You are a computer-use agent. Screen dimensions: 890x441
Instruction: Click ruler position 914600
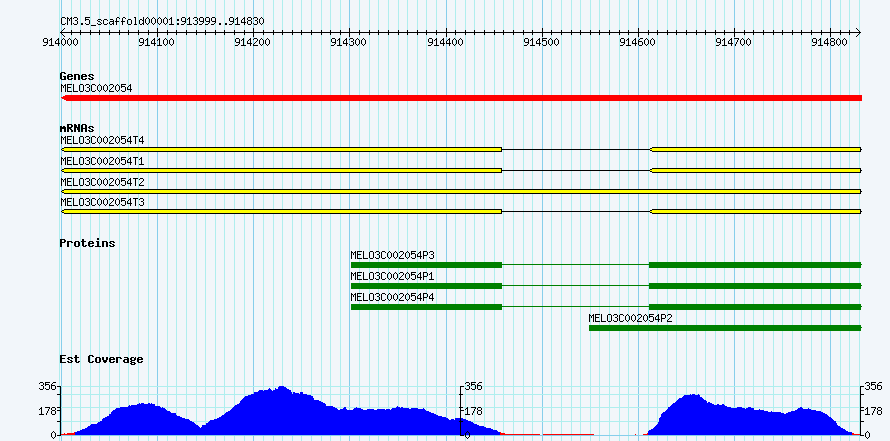(639, 42)
